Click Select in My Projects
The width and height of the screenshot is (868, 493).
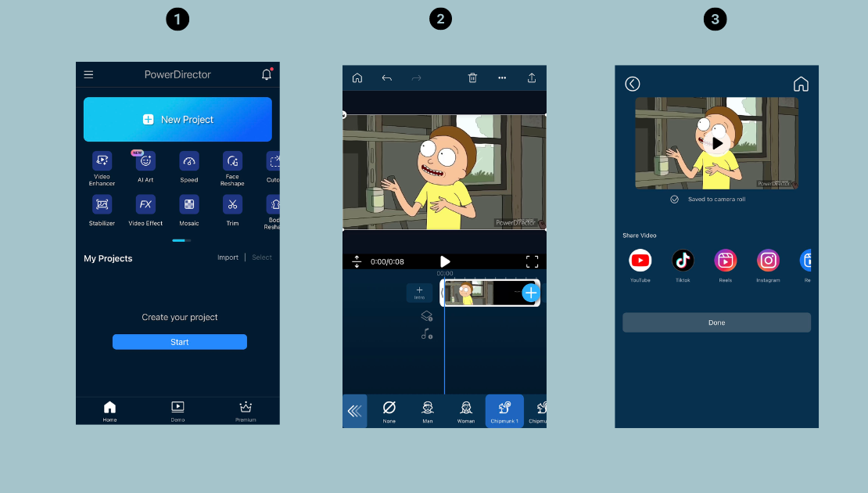pyautogui.click(x=262, y=257)
